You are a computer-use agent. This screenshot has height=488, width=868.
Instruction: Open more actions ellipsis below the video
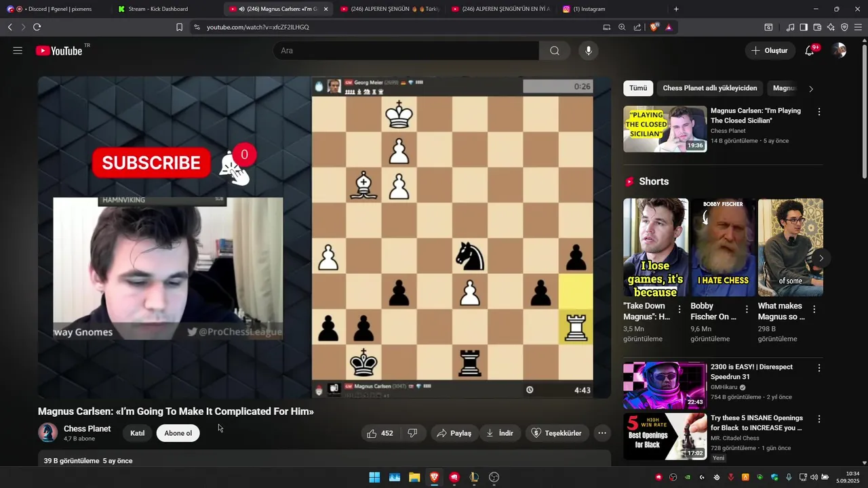[601, 433]
